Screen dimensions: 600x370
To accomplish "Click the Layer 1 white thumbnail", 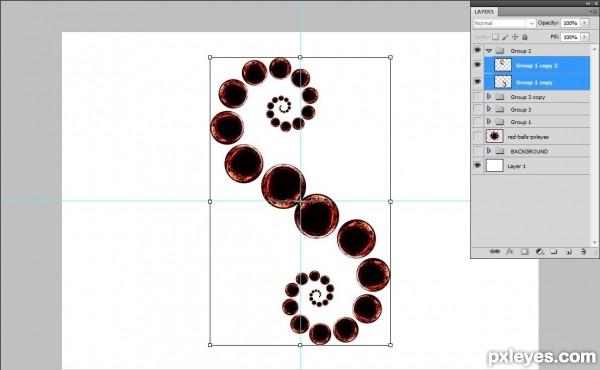I will tap(494, 166).
